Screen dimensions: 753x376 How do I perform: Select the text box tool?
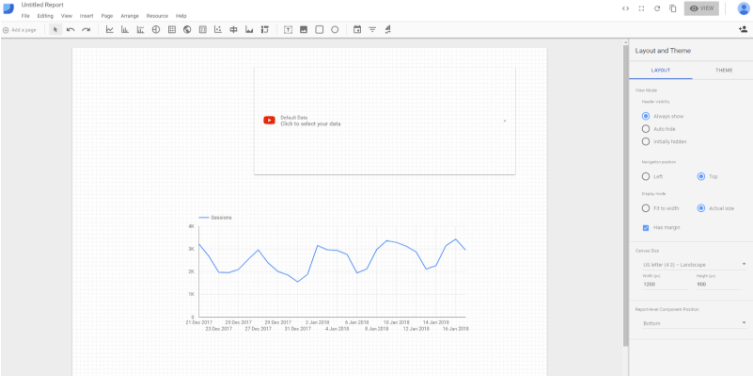pos(288,30)
